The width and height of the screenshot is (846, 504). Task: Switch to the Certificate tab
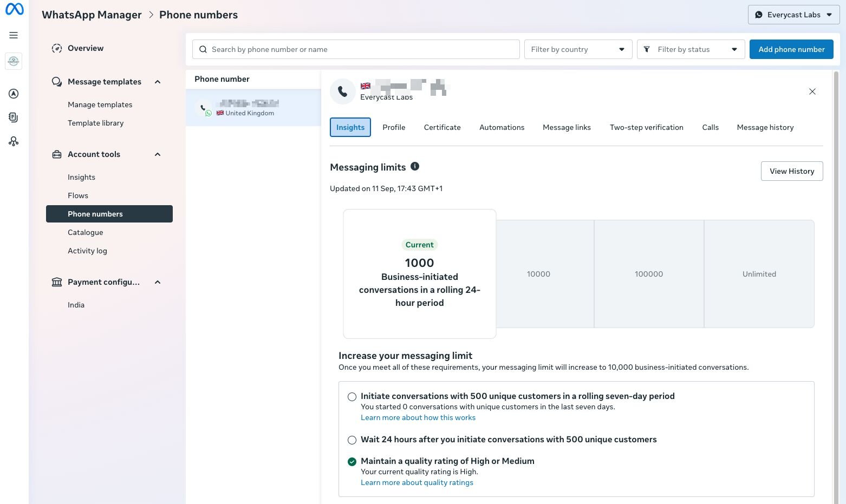point(442,127)
